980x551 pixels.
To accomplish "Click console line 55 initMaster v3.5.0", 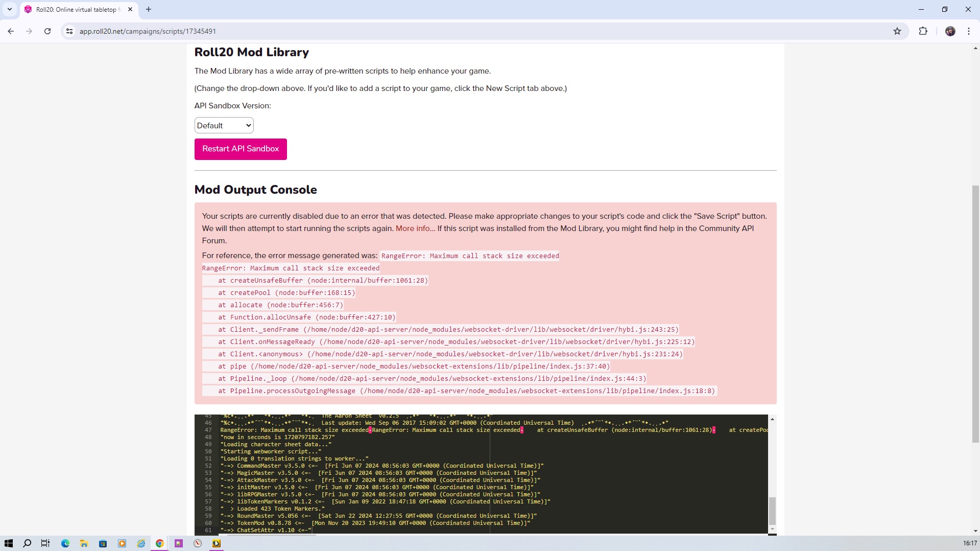I will (x=377, y=487).
